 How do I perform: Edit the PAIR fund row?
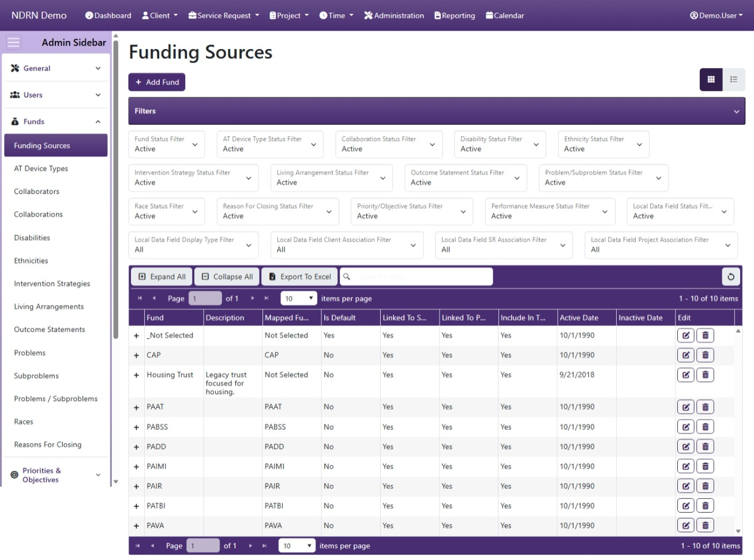(x=685, y=486)
